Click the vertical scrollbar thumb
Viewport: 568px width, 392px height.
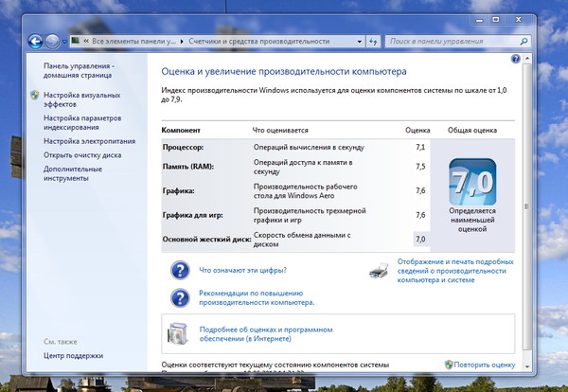click(x=527, y=206)
